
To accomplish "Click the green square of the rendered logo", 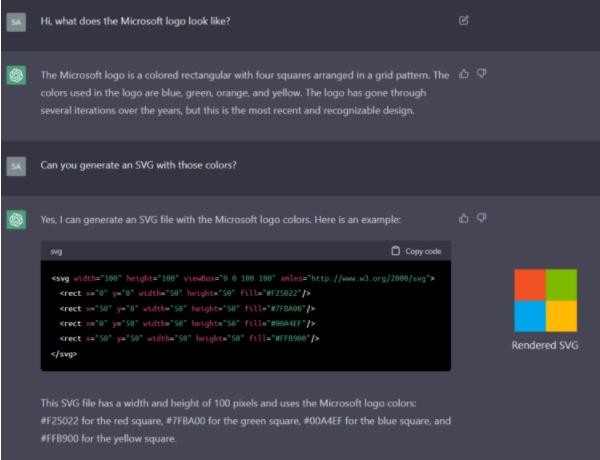I will point(562,285).
